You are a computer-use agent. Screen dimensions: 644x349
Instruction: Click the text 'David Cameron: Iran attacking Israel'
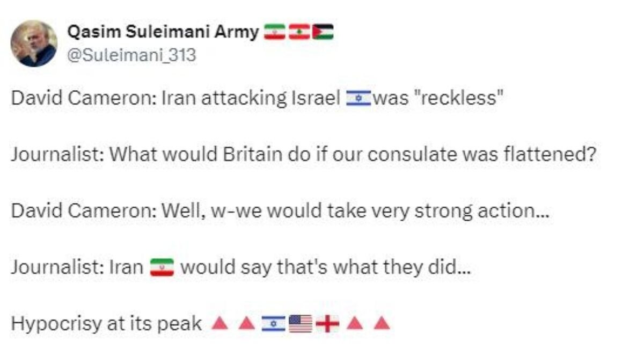coord(175,99)
